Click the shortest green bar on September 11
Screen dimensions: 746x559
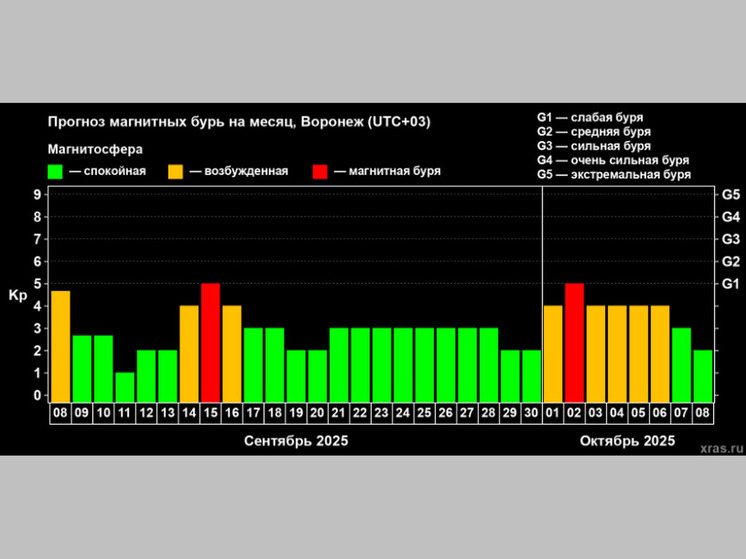[125, 386]
